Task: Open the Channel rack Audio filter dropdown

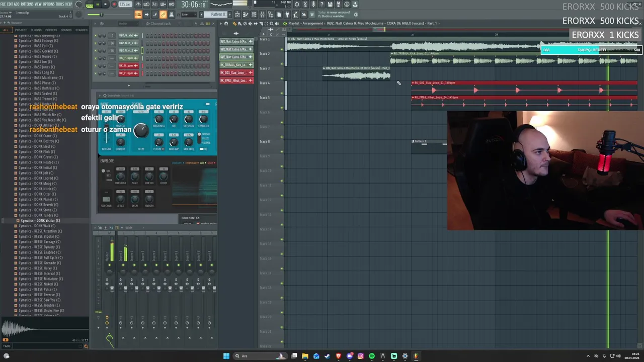Action: coord(128,24)
